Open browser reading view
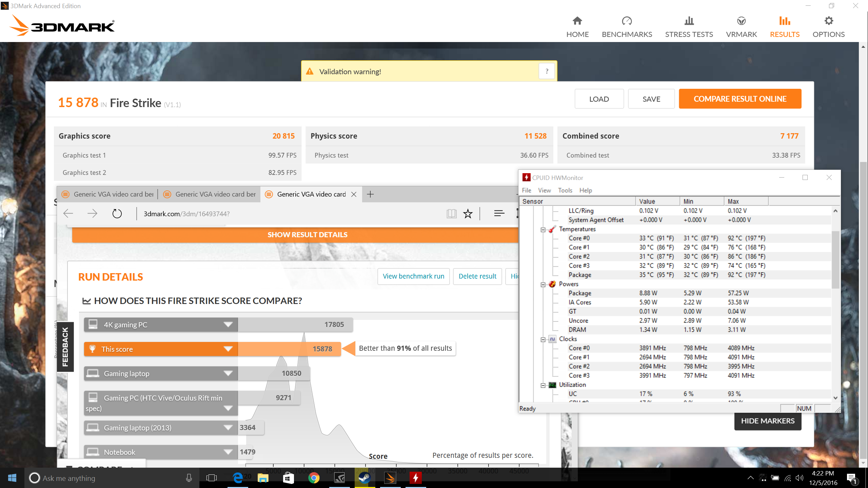Viewport: 868px width, 488px height. [x=451, y=213]
